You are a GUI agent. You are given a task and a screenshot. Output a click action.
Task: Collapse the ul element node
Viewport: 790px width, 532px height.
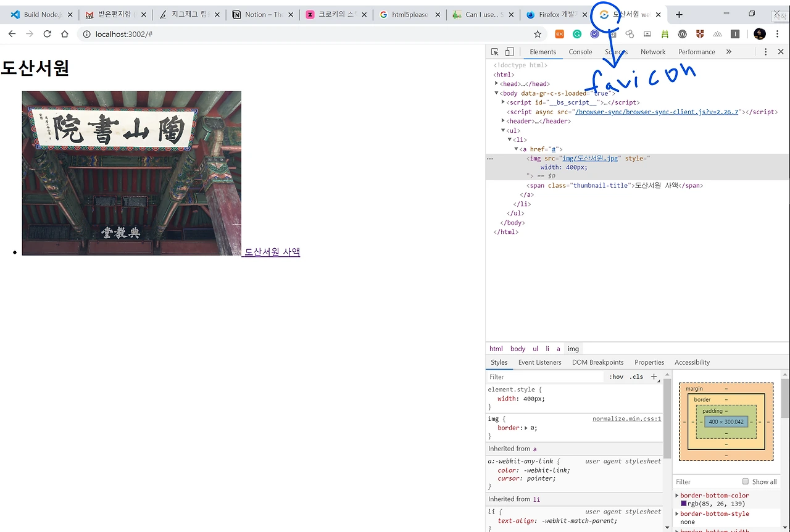pyautogui.click(x=504, y=130)
